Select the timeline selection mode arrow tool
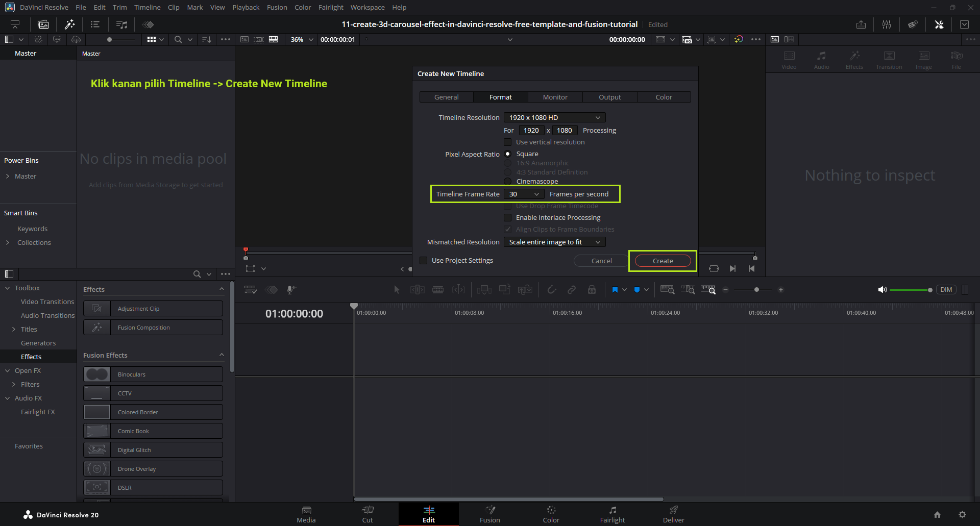This screenshot has width=980, height=526. point(397,290)
